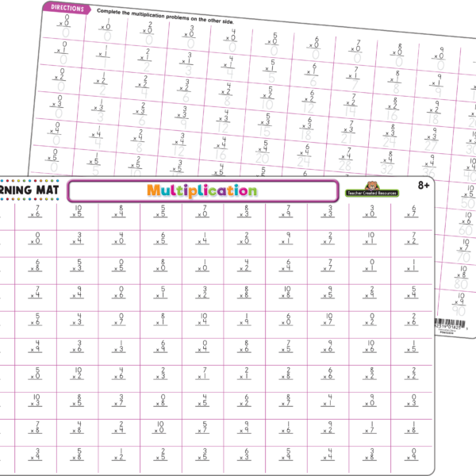This screenshot has height=476, width=476.
Task: Select the 2 × 8 problem on front mat
Action: 286,374
